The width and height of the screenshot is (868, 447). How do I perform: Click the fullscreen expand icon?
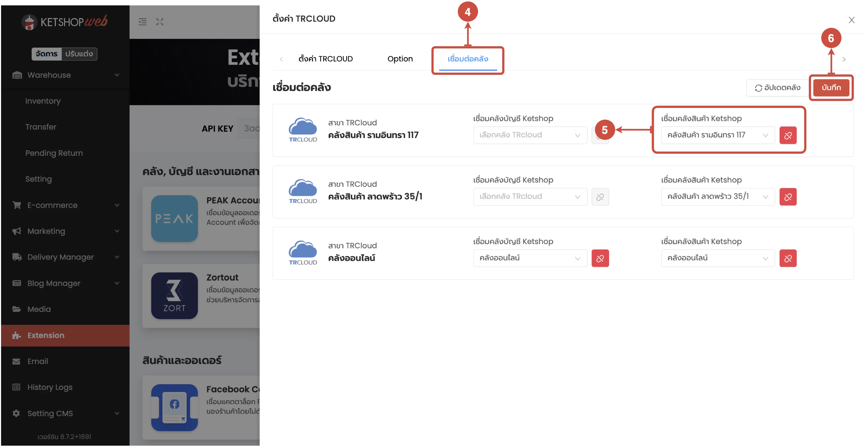tap(160, 22)
